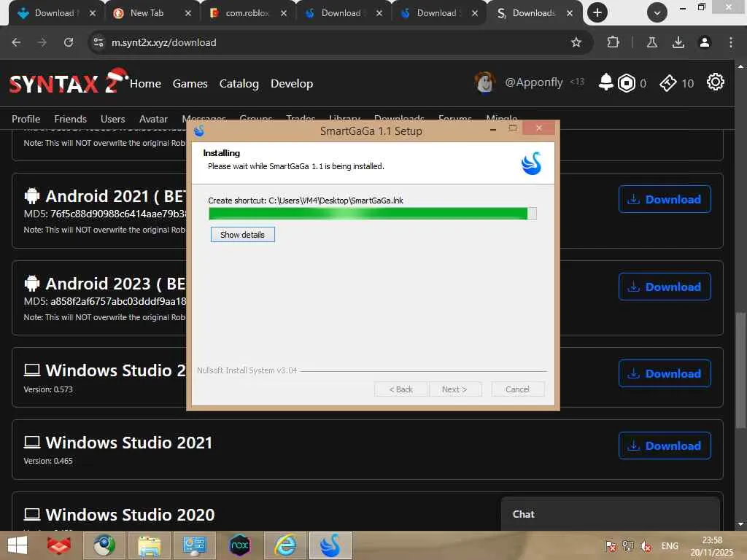
Task: Click the Windows Studio 2021 heading
Action: [x=128, y=443]
